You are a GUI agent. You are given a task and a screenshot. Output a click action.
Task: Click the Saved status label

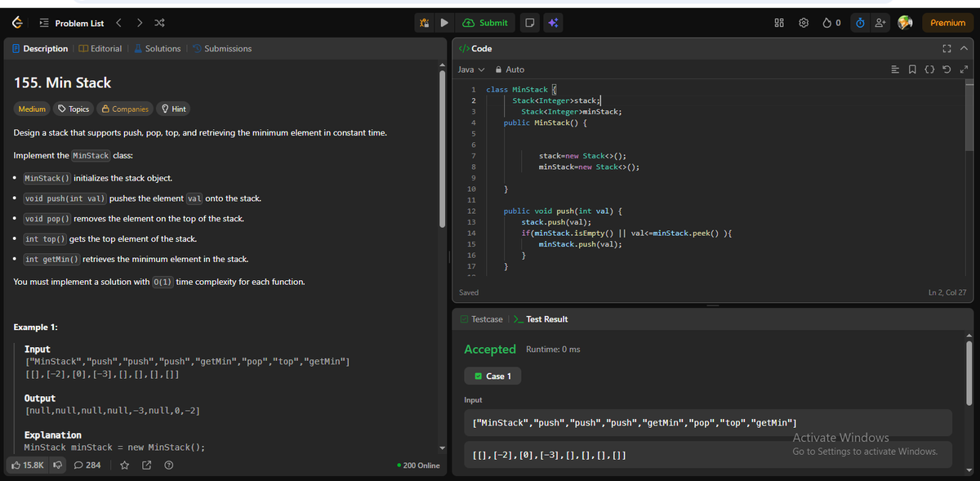[470, 292]
